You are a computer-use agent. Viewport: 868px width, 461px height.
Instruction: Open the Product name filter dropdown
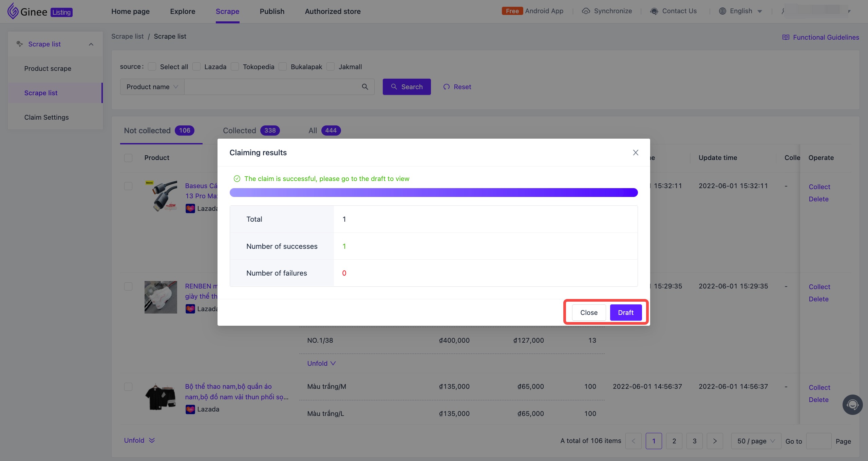[152, 87]
